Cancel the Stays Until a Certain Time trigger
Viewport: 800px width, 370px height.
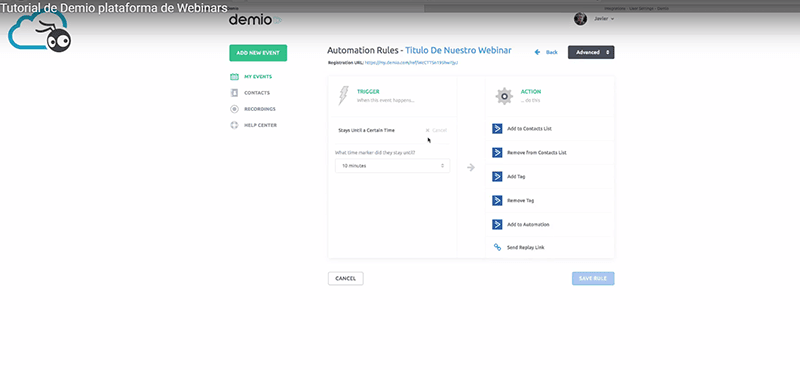[x=436, y=131]
